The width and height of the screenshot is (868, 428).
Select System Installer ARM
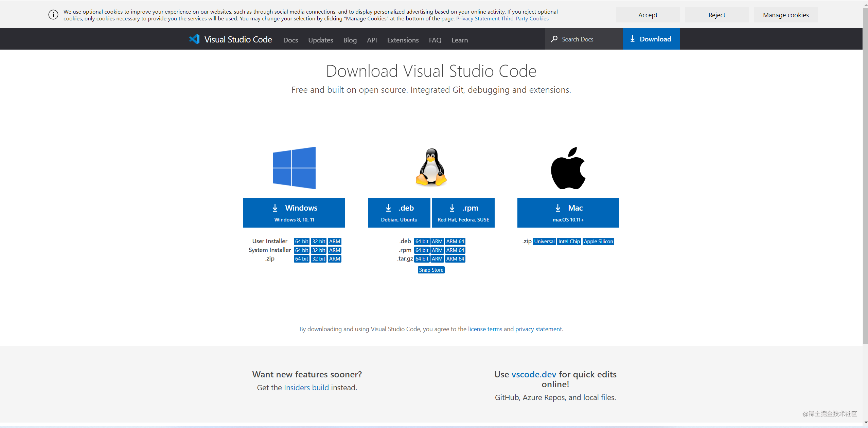[335, 250]
